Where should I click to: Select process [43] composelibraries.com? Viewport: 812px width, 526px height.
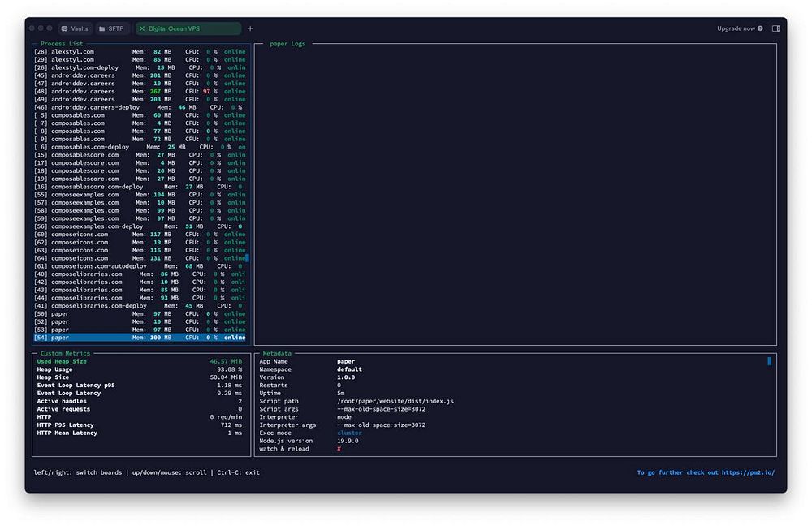coord(140,290)
